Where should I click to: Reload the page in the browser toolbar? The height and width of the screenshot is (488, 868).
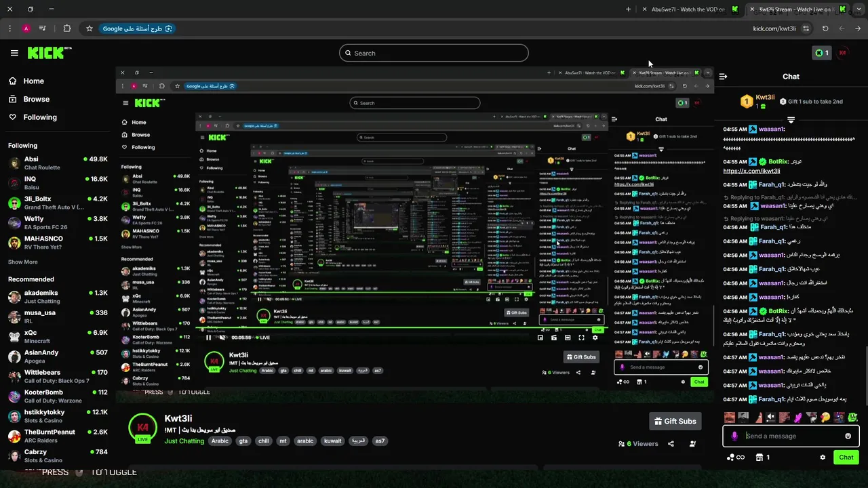[x=825, y=28]
